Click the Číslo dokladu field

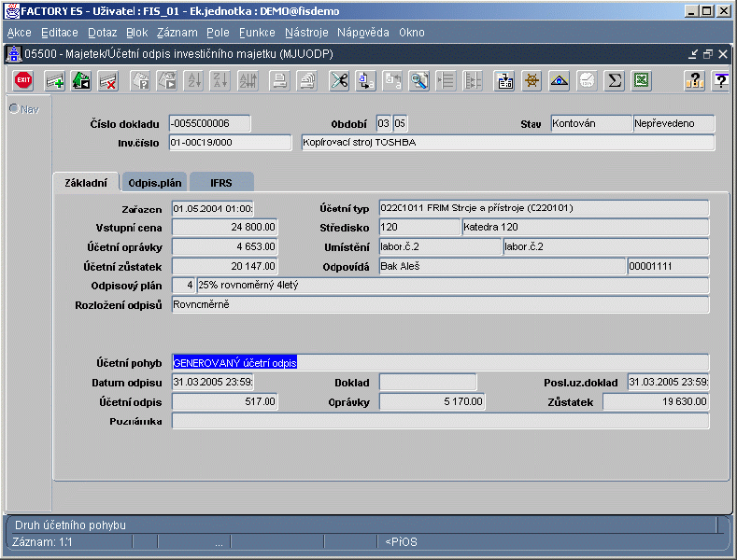coord(210,123)
